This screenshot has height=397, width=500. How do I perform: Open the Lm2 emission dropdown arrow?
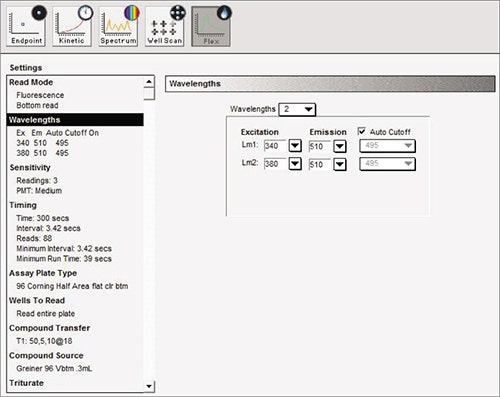coord(340,164)
